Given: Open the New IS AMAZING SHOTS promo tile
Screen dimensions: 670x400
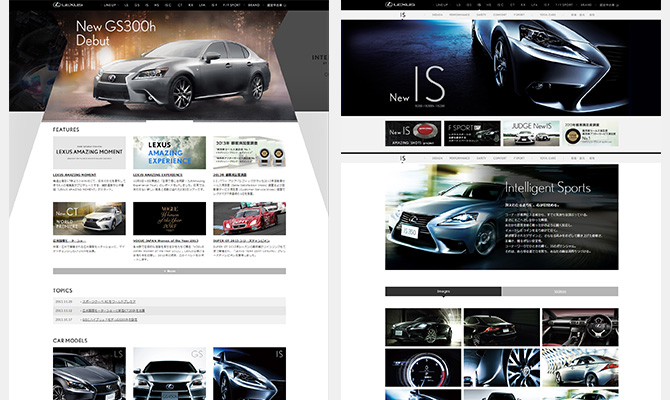Looking at the screenshot, I should pyautogui.click(x=413, y=133).
